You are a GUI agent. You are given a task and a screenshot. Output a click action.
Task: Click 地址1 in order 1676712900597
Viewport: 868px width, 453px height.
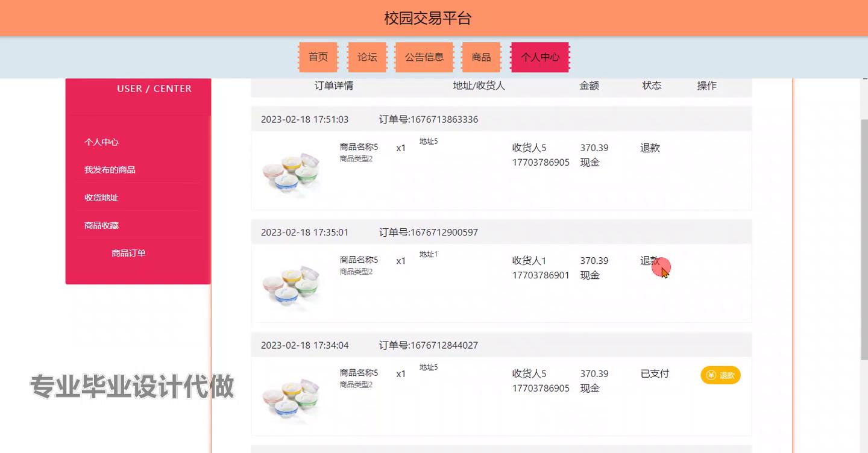[x=429, y=254]
